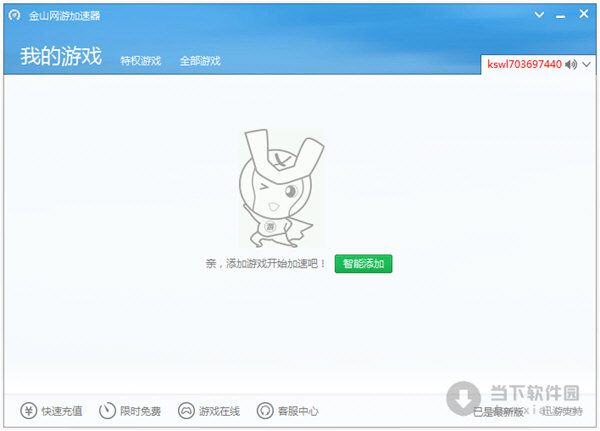Click the mascot character image
This screenshot has width=600, height=431.
282,188
